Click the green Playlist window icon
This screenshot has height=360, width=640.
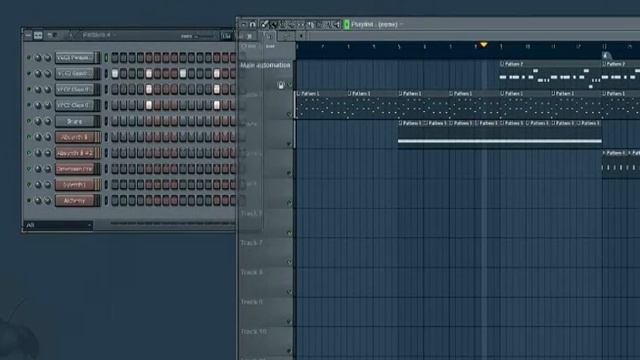coord(347,24)
